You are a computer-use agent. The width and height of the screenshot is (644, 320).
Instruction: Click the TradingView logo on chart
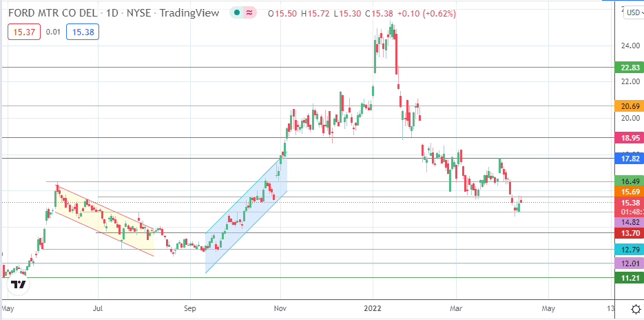point(18,284)
